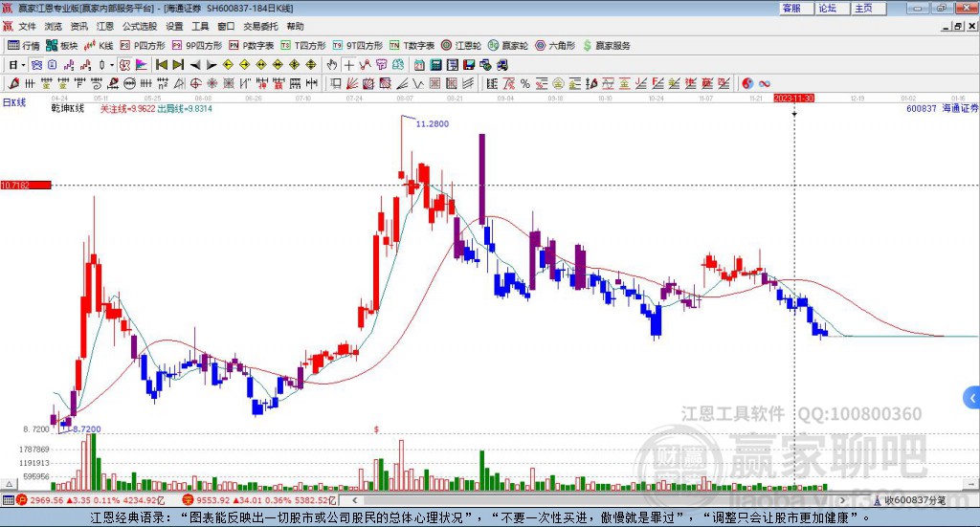Jump to last bar with skip-forward icon
This screenshot has height=527, width=980.
pos(178,65)
